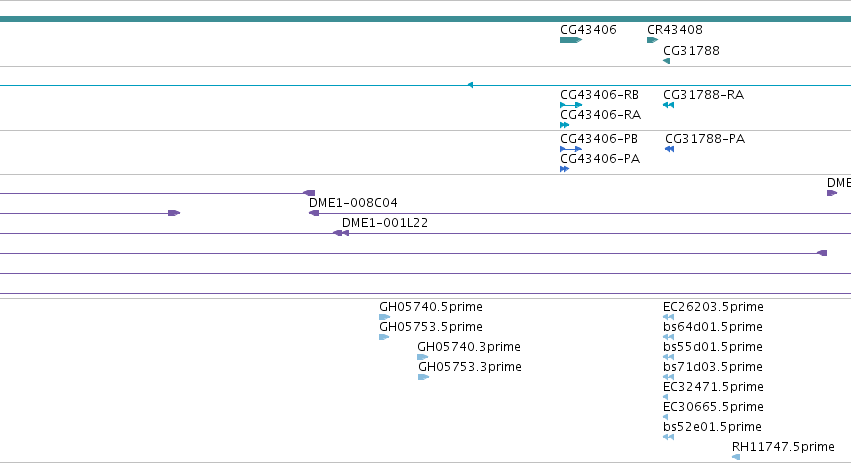This screenshot has width=851, height=463.
Task: Select the GH05740.3prime EST arrow
Action: point(423,357)
